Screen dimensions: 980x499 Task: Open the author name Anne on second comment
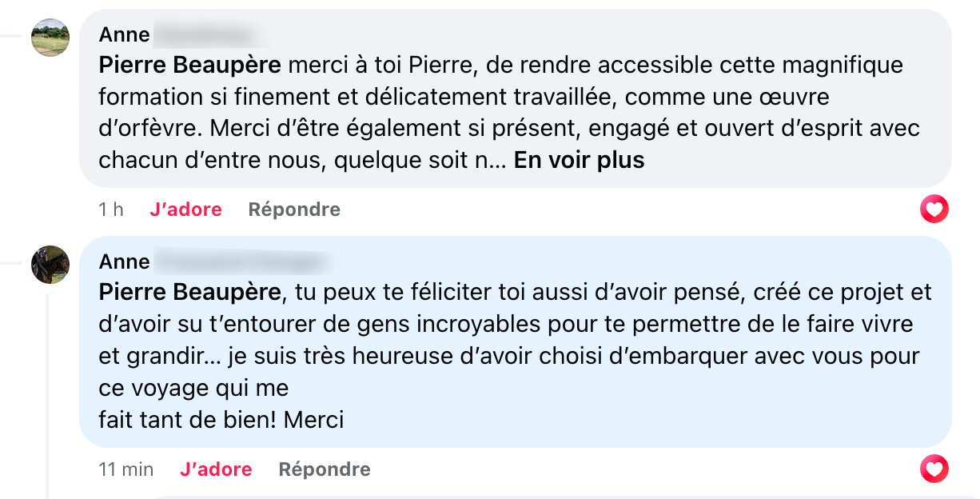click(x=125, y=261)
